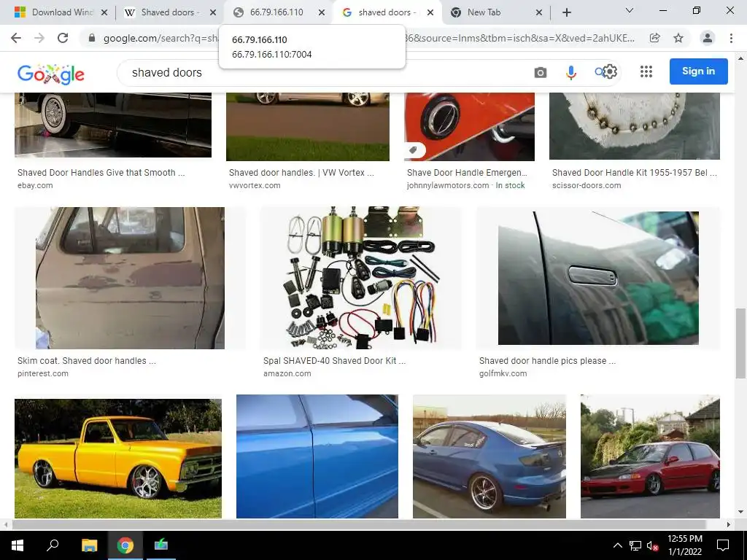The width and height of the screenshot is (747, 560).
Task: Open Chrome three-dot menu
Action: [731, 38]
